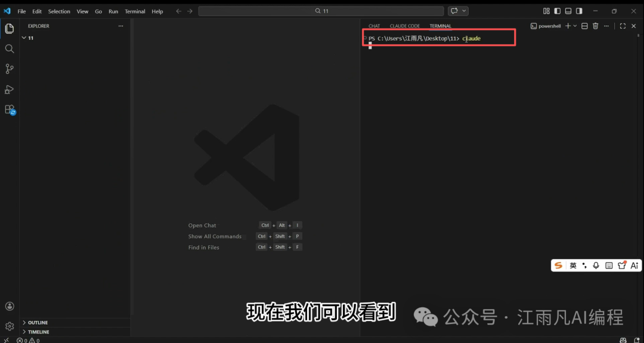Image resolution: width=644 pixels, height=343 pixels.
Task: Select the TERMINAL tab
Action: point(440,26)
